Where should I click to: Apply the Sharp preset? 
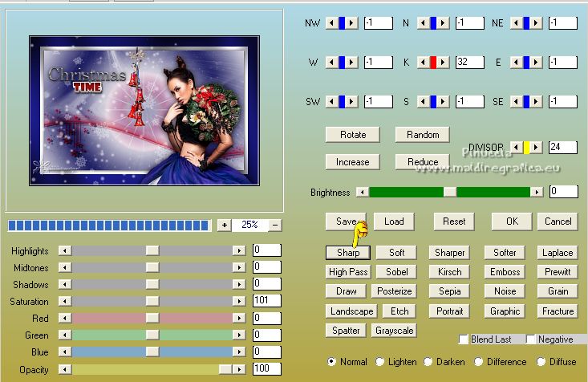coord(348,253)
